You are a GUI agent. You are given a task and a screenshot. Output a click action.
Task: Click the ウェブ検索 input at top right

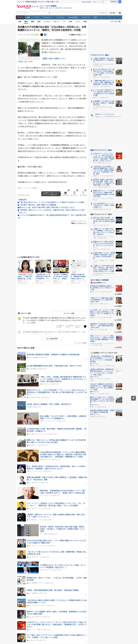[x=103, y=2]
